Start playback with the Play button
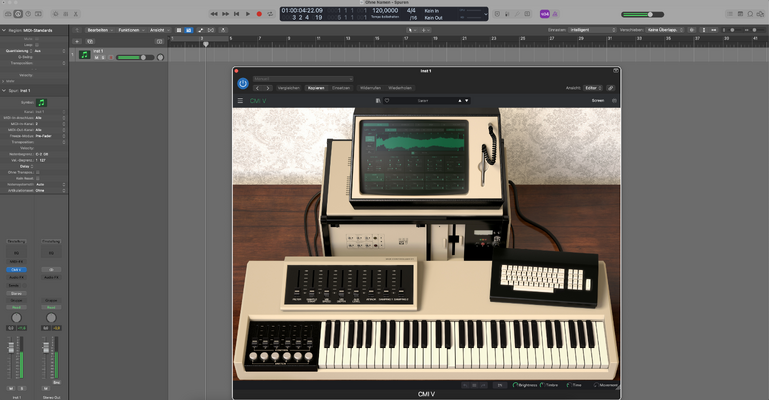Viewport: 769px width, 400px height. click(x=248, y=14)
